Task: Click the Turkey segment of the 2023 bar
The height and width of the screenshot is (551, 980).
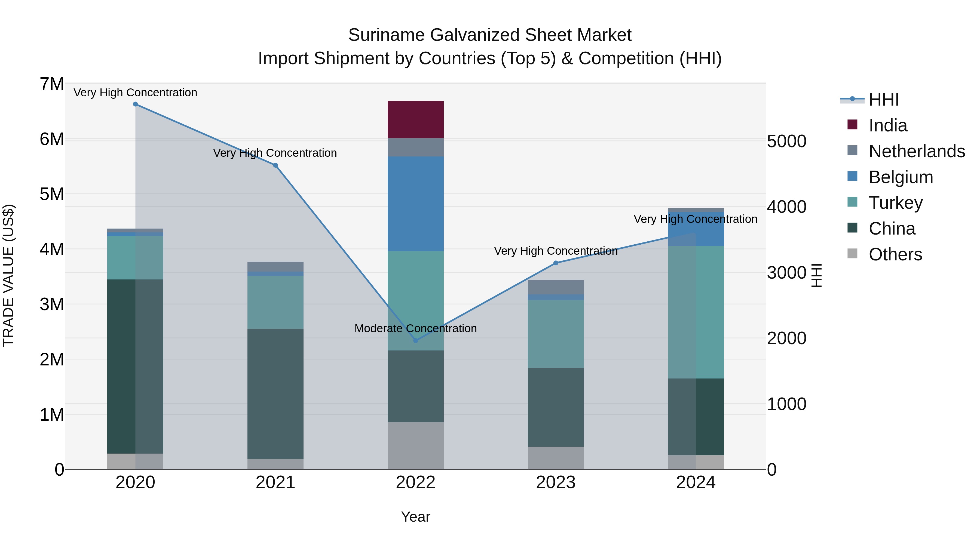Action: tap(556, 334)
